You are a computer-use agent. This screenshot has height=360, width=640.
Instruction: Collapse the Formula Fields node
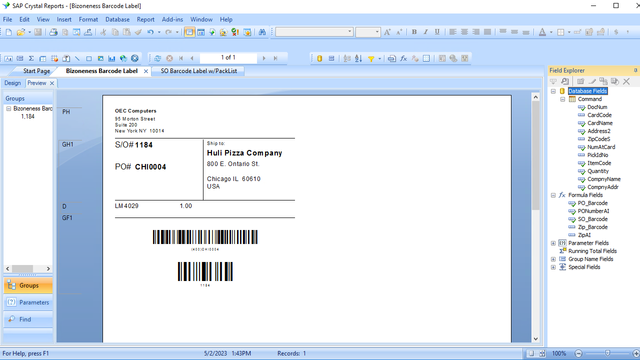tap(553, 195)
